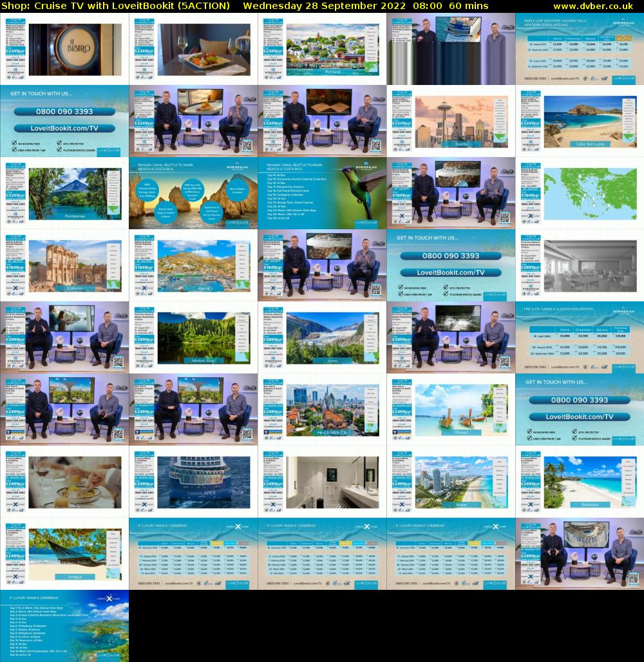View the Seattle skyline frame
The height and width of the screenshot is (662, 644).
[451, 121]
